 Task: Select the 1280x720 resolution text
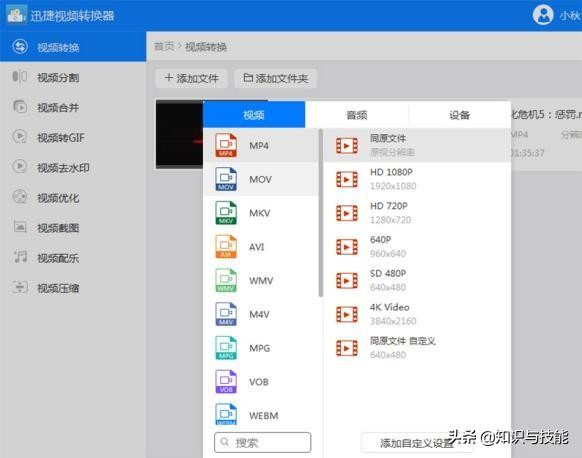[x=390, y=220]
